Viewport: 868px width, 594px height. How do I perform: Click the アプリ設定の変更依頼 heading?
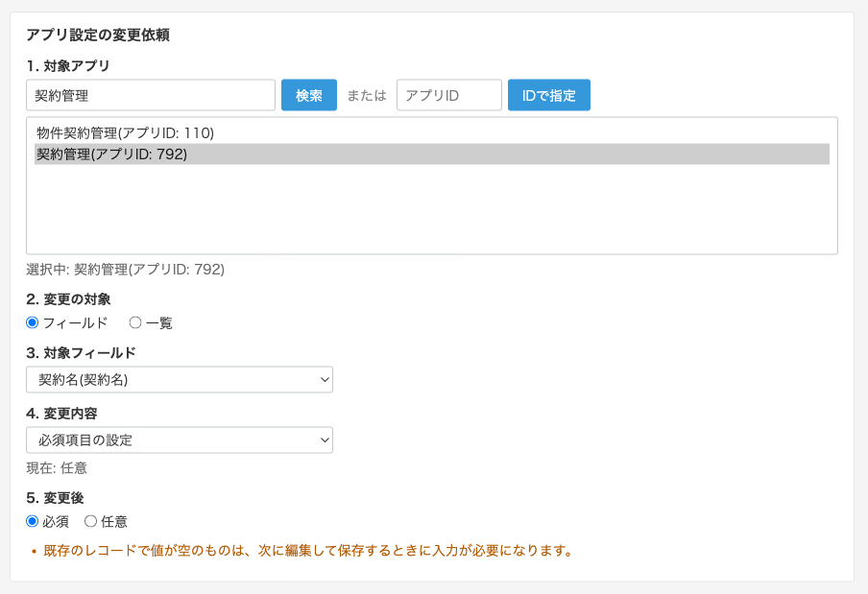[x=98, y=35]
